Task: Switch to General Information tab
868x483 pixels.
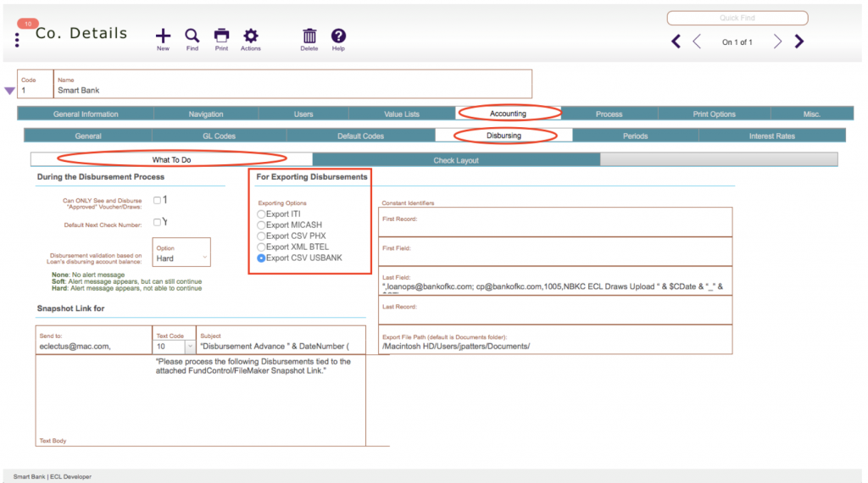Action: 86,114
